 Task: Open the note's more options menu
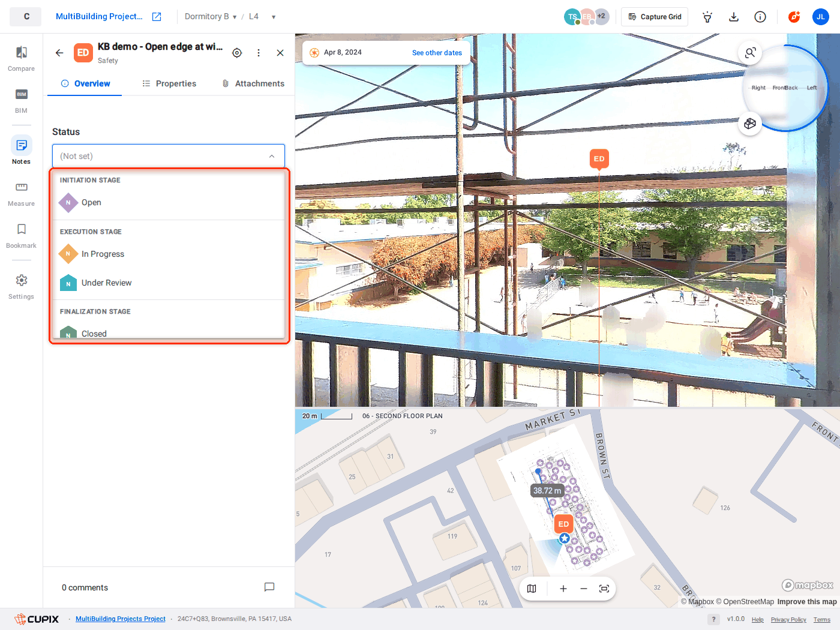pos(259,53)
